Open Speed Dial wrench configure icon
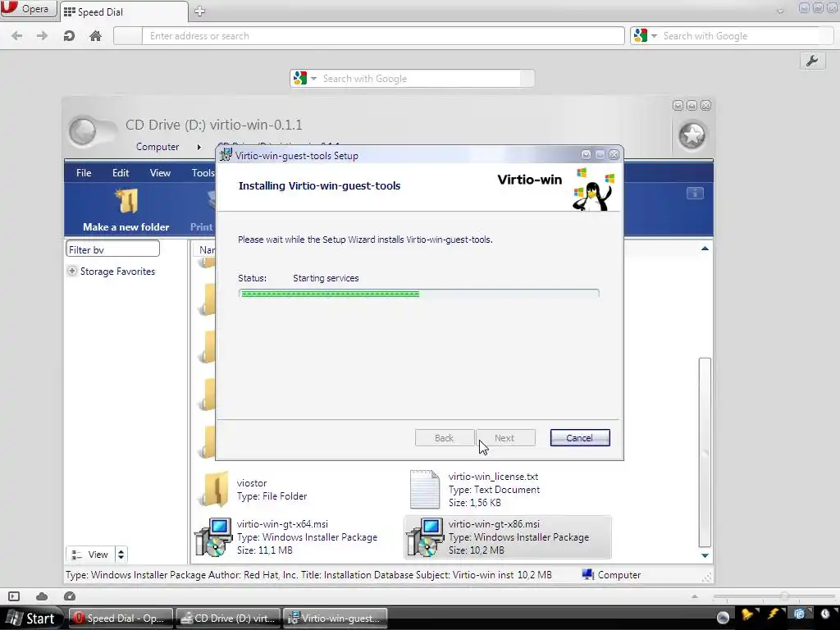 811,61
